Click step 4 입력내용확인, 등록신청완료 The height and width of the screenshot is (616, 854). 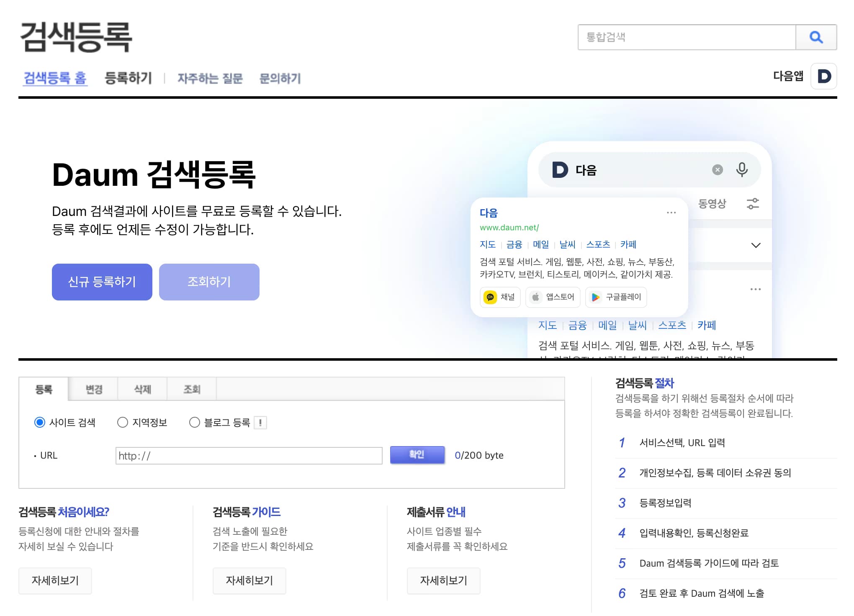coord(694,533)
